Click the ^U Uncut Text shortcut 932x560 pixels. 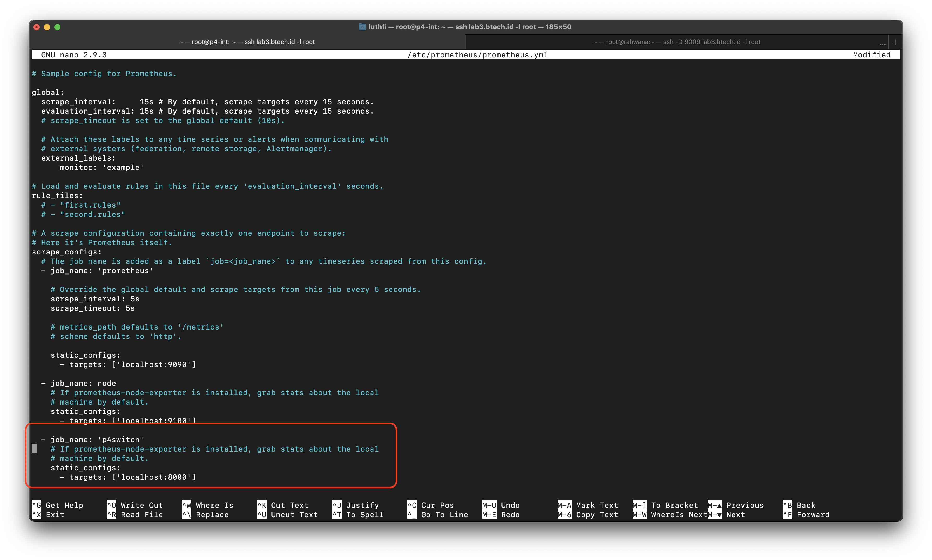click(x=288, y=515)
